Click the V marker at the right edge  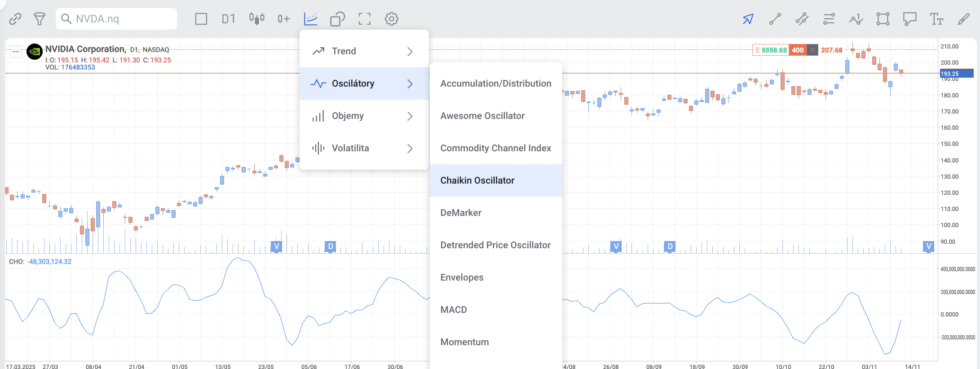(x=928, y=246)
